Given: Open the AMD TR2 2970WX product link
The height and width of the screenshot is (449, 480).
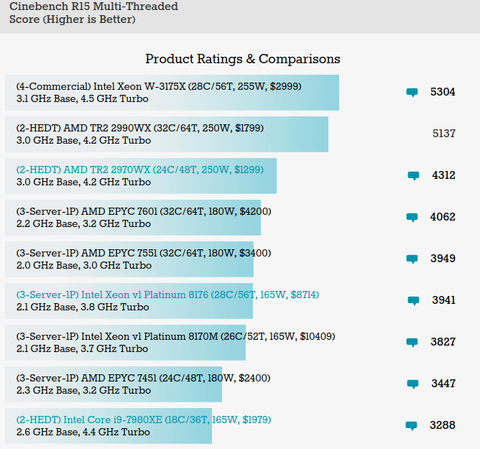Looking at the screenshot, I should (140, 170).
